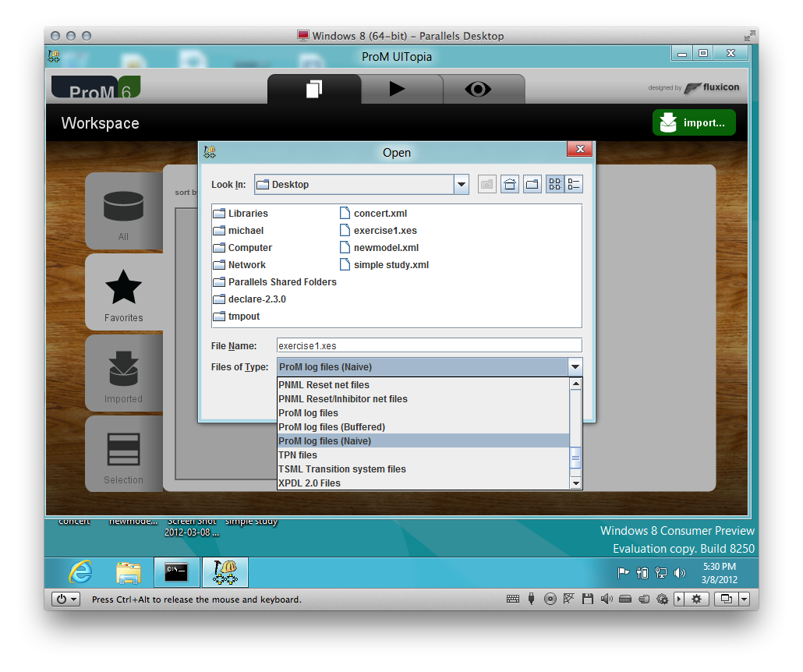Open the eye views tab
The image size is (803, 672).
pos(478,89)
